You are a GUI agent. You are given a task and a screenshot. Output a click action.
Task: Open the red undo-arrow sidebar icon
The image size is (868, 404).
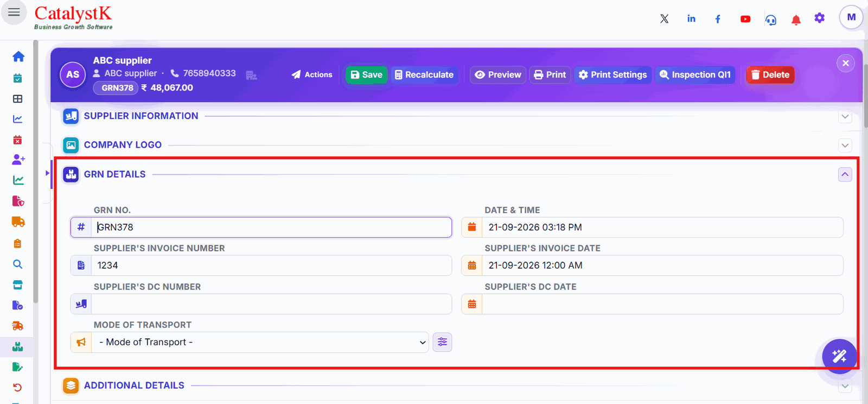click(17, 387)
